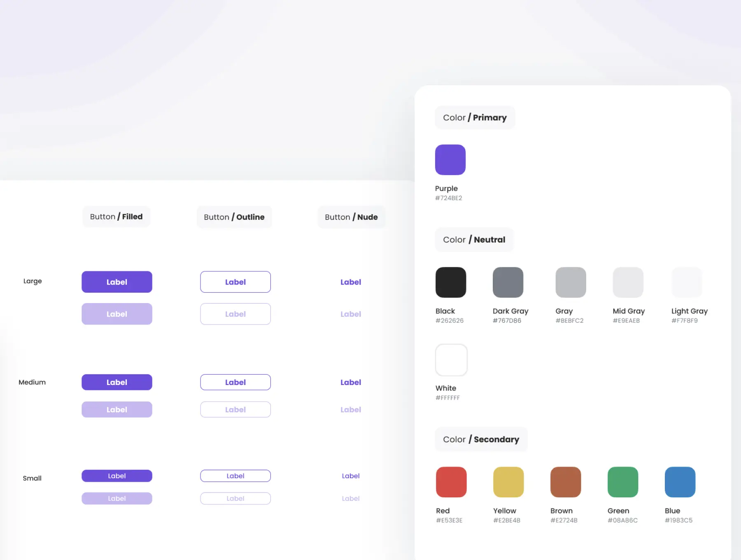This screenshot has width=741, height=560.
Task: Click the large nude active Label link
Action: [x=350, y=282]
